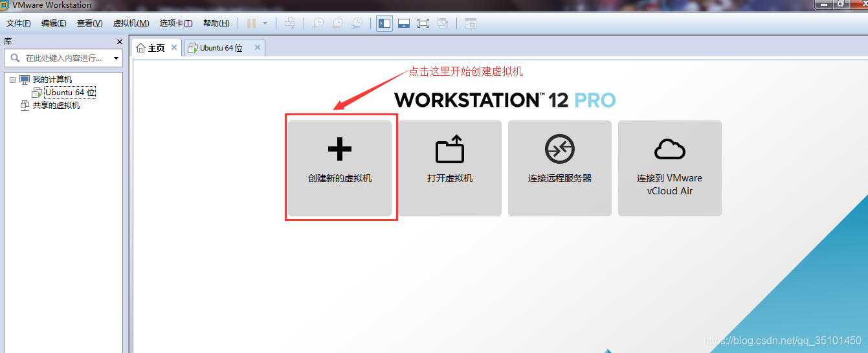This screenshot has width=868, height=353.
Task: Click the search magnifier icon
Action: click(15, 58)
